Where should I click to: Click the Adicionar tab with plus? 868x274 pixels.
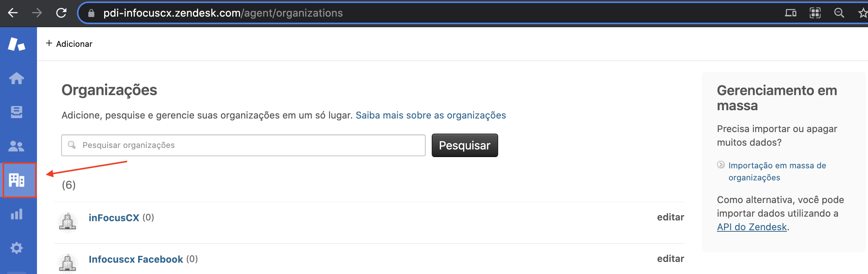pyautogui.click(x=69, y=44)
